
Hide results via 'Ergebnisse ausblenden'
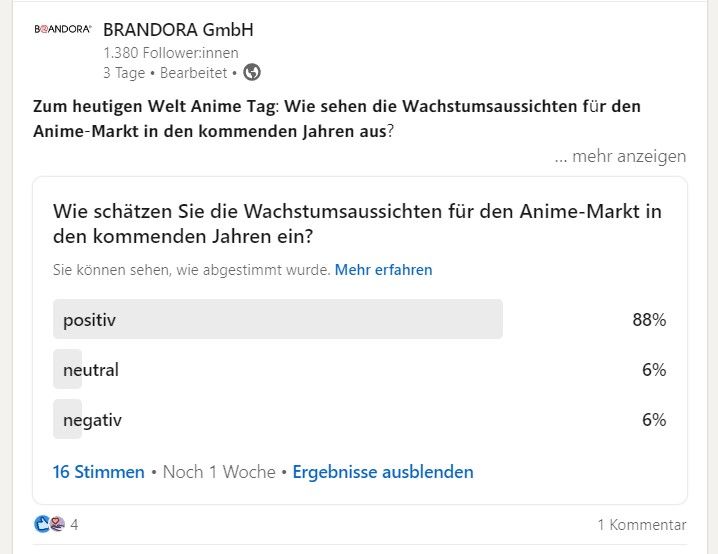click(383, 472)
